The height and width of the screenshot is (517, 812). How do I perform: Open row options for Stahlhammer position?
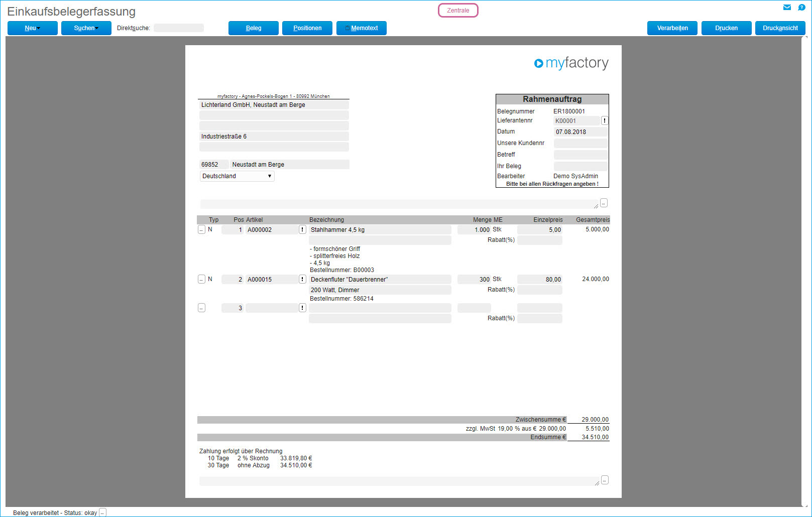point(201,229)
